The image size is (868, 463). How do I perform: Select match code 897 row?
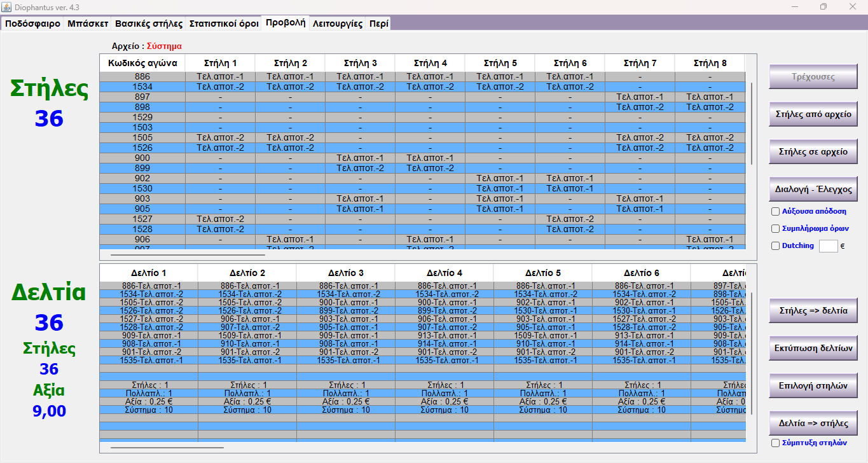(x=422, y=97)
